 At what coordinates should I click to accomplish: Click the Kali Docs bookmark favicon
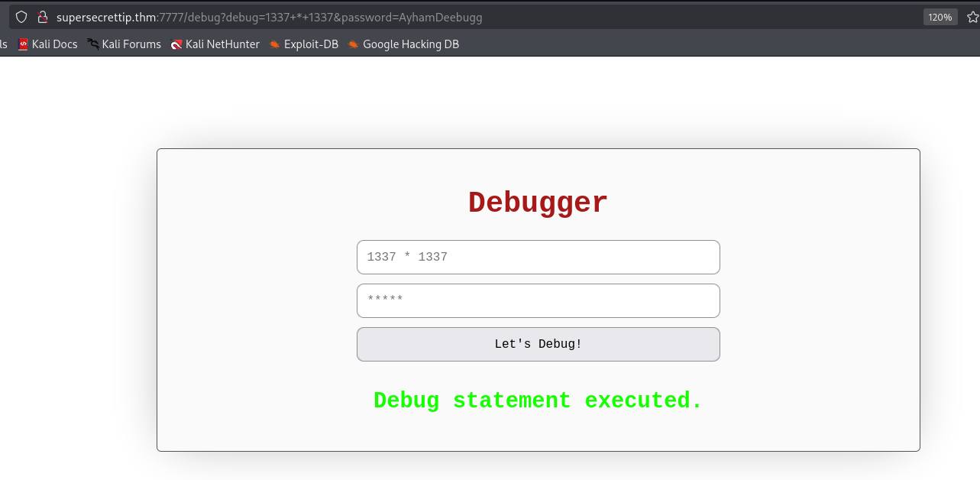tap(22, 44)
